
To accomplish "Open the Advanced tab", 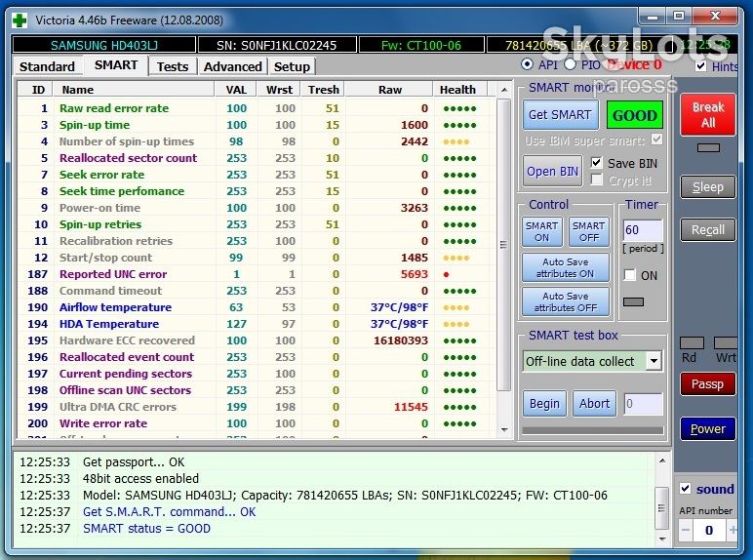I will click(x=233, y=66).
